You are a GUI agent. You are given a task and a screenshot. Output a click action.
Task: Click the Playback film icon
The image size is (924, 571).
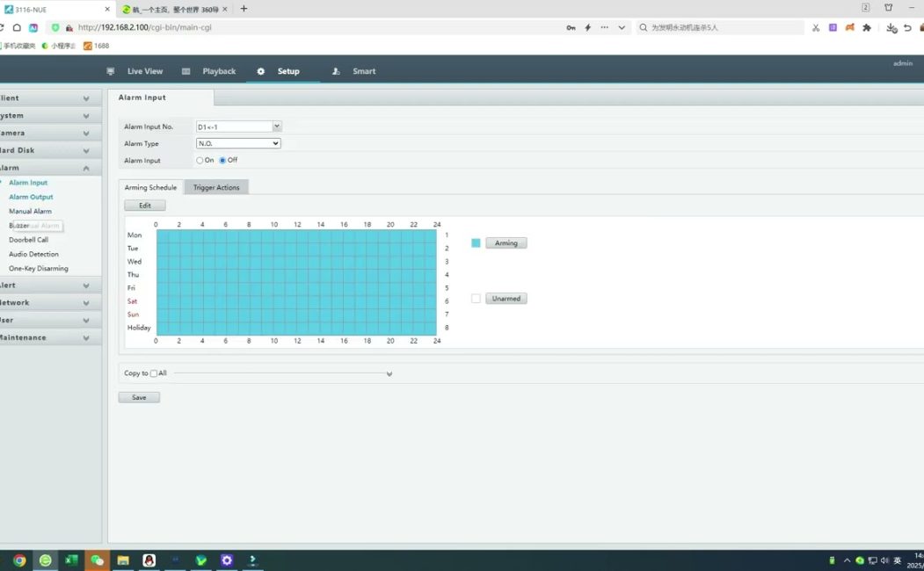coord(186,71)
